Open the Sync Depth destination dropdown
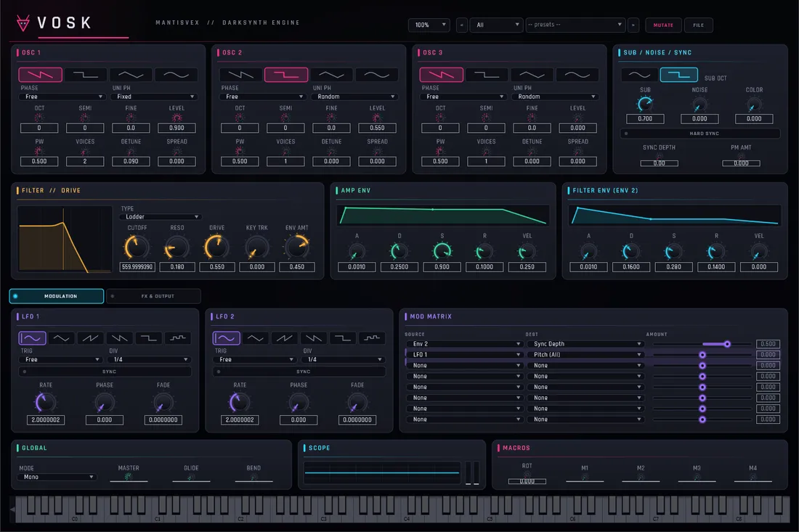Screen dimensions: 799x532 pyautogui.click(x=585, y=344)
